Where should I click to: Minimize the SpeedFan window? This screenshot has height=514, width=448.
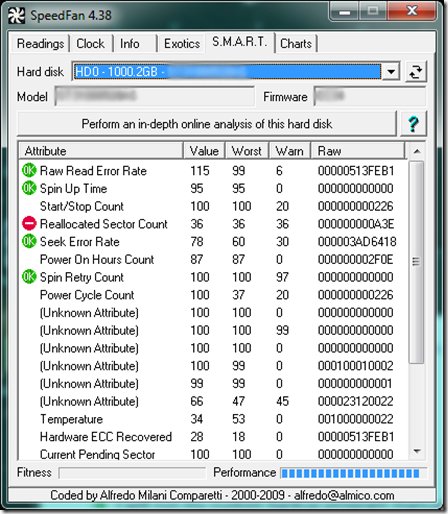coord(345,11)
